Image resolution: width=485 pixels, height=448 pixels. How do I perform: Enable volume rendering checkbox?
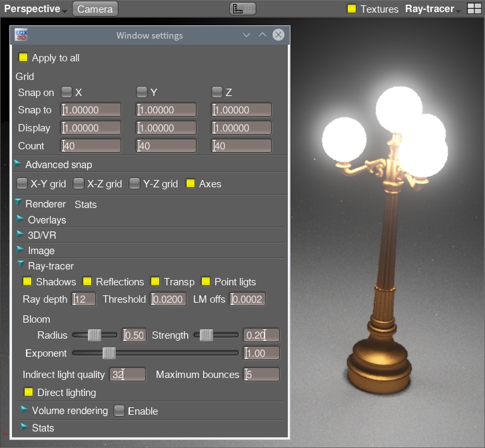pos(119,411)
